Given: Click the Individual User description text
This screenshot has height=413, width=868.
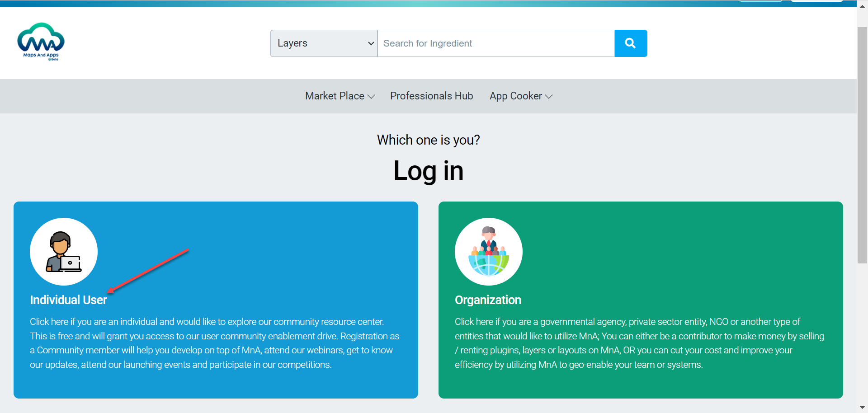Looking at the screenshot, I should (x=215, y=343).
